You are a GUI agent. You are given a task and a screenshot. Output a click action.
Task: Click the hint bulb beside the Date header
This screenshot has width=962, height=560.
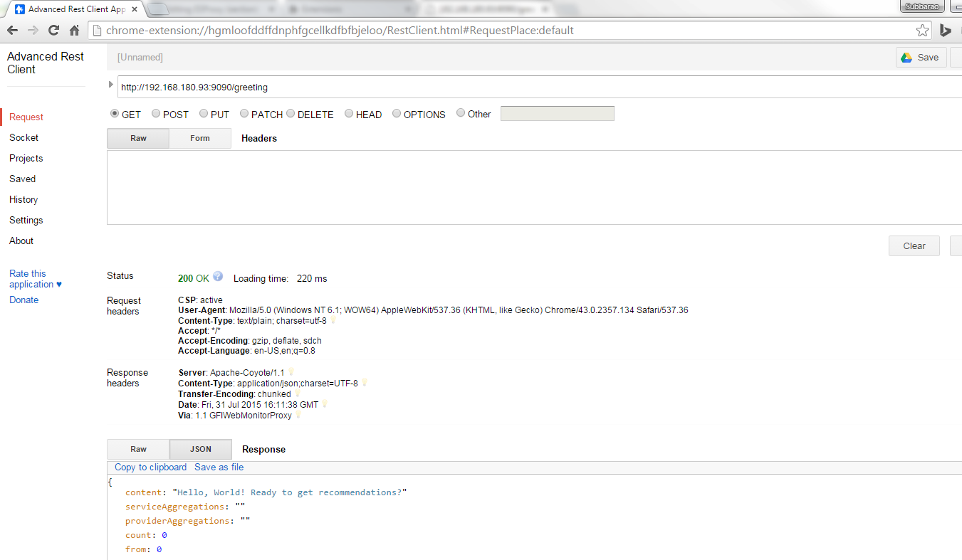click(x=325, y=404)
